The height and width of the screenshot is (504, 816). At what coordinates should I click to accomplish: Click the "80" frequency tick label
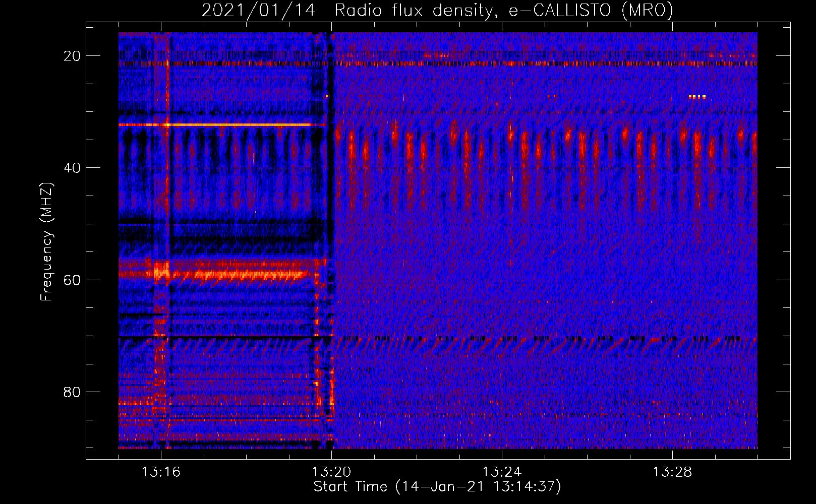[x=73, y=392]
